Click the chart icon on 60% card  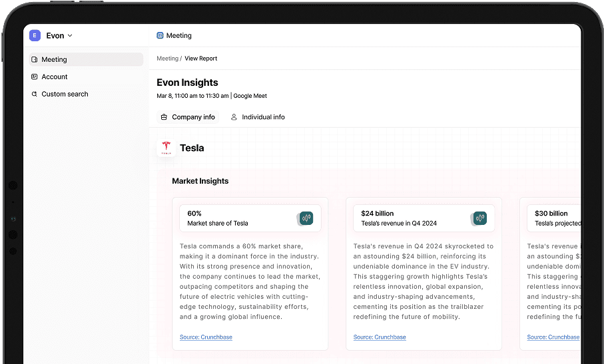[305, 218]
